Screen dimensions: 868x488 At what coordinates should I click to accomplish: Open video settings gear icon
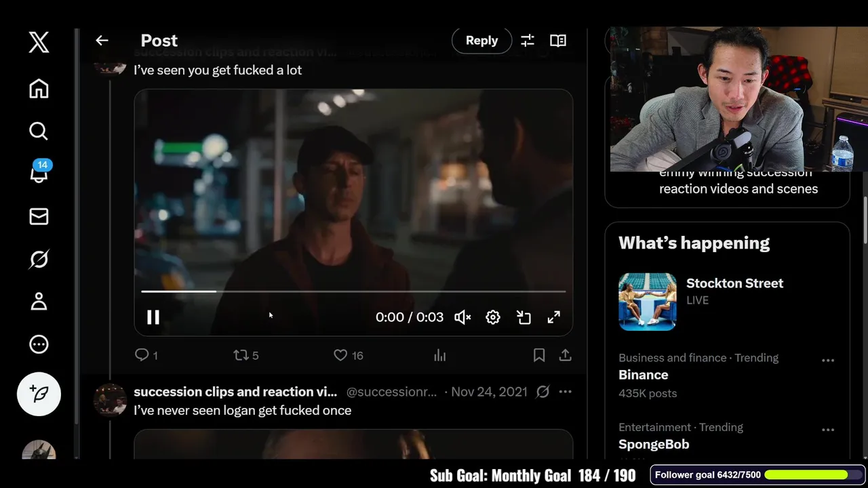(493, 317)
